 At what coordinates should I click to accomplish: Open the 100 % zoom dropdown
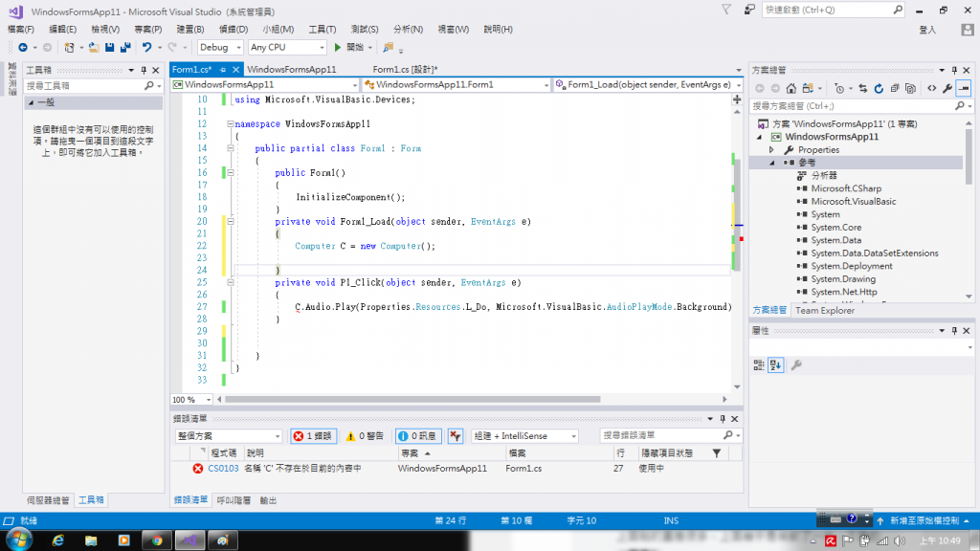191,400
